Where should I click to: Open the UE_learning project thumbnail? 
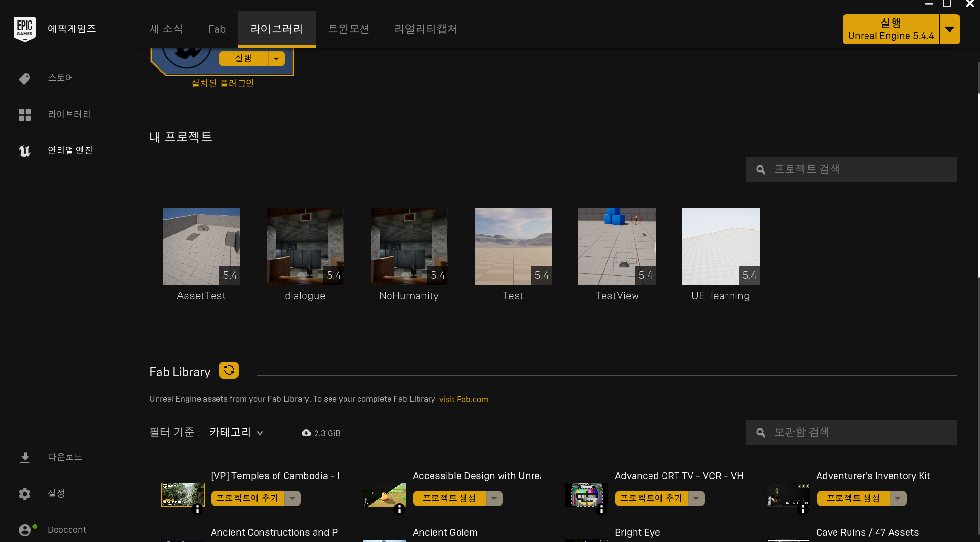[721, 247]
